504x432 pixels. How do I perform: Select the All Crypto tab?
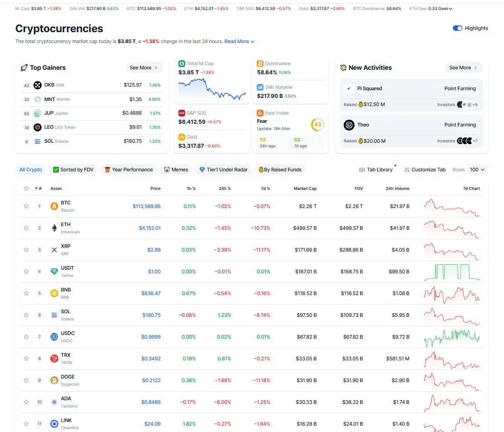point(30,170)
